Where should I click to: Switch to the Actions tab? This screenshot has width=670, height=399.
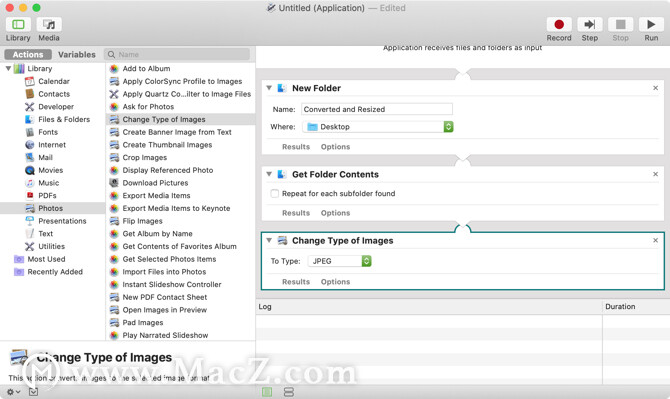[28, 55]
